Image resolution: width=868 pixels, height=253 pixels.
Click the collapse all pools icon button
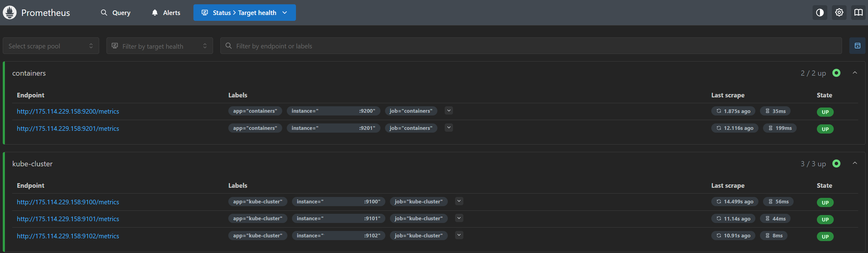(857, 46)
